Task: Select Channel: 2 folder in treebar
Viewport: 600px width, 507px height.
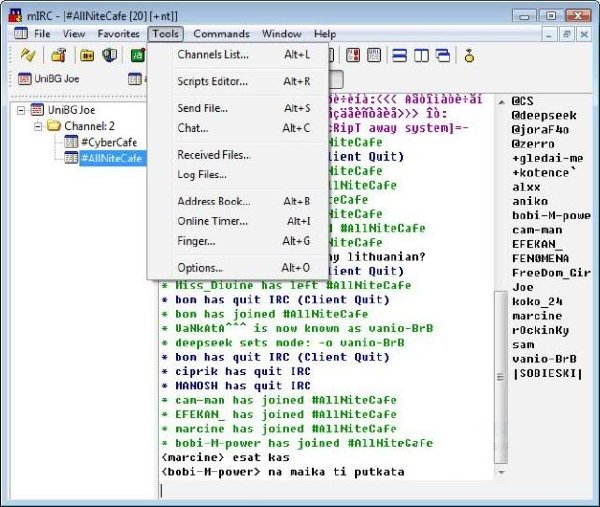Action: (x=89, y=126)
